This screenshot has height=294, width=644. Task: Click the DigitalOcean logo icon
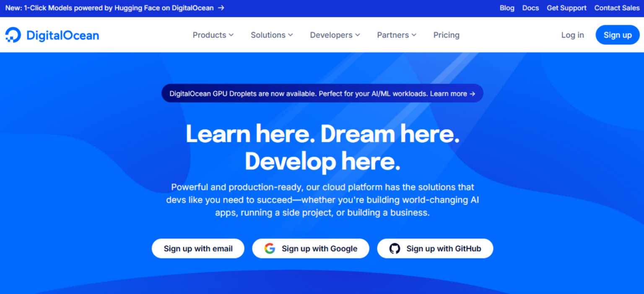pos(13,35)
